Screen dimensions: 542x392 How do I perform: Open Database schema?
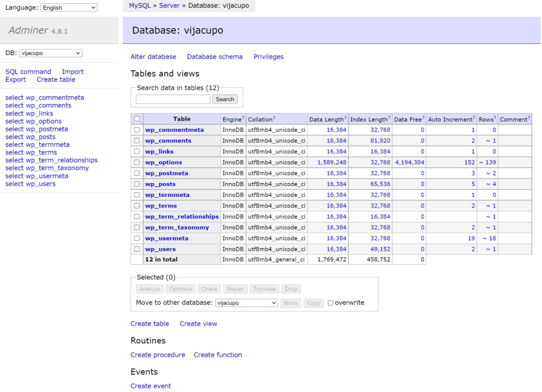click(x=215, y=57)
